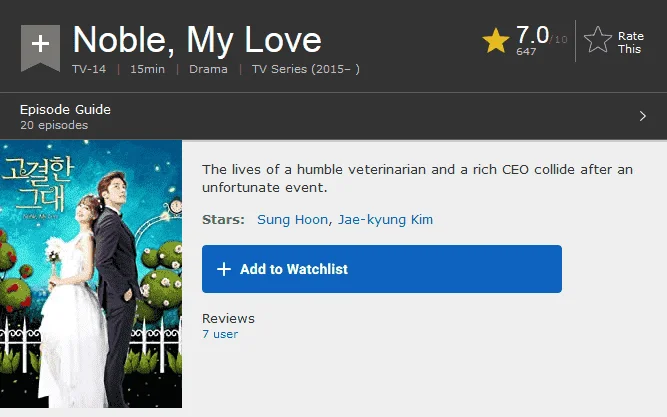Viewport: 667px width, 417px height.
Task: Click the Reviews heading
Action: 228,318
